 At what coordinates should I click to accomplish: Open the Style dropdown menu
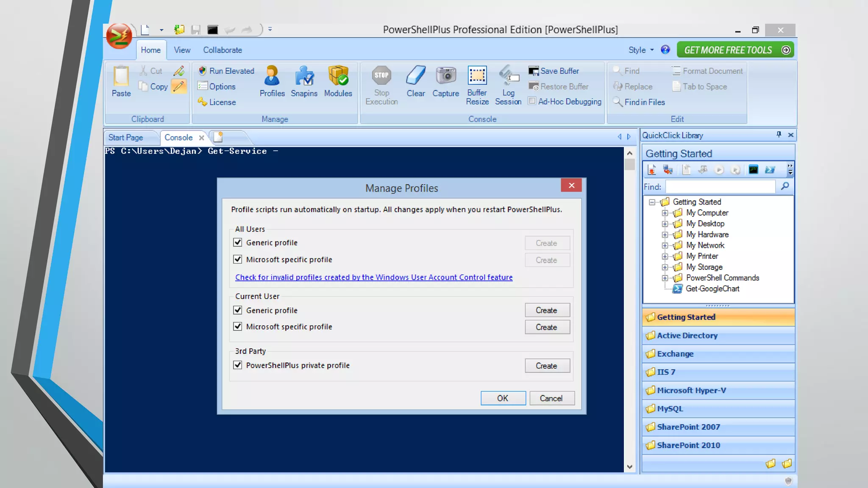pos(641,50)
